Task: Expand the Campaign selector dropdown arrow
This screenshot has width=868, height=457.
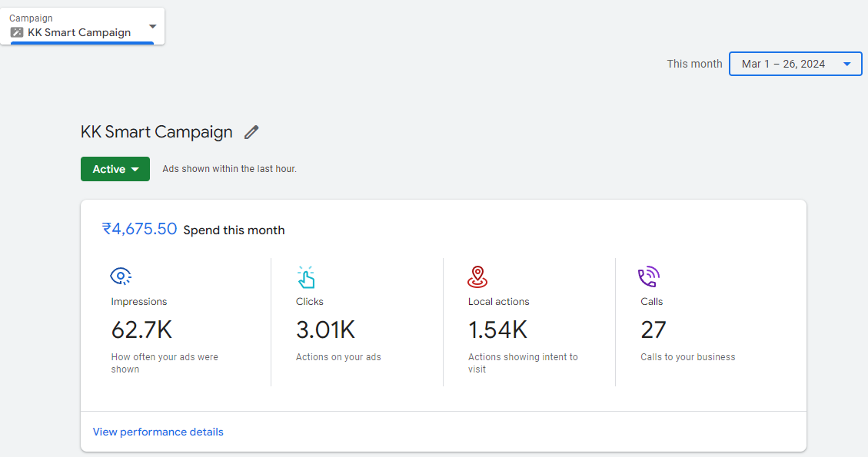Action: [152, 26]
